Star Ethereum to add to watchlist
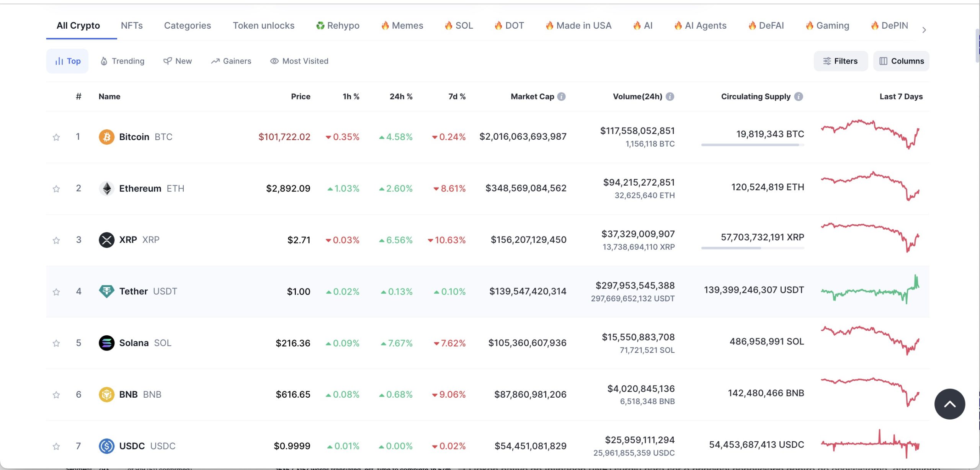980x470 pixels. [x=56, y=189]
